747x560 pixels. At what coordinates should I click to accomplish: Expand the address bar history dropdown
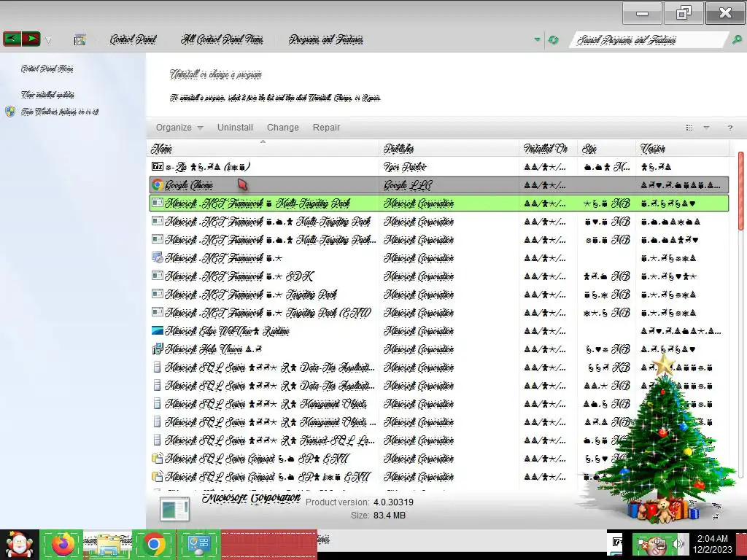(538, 39)
